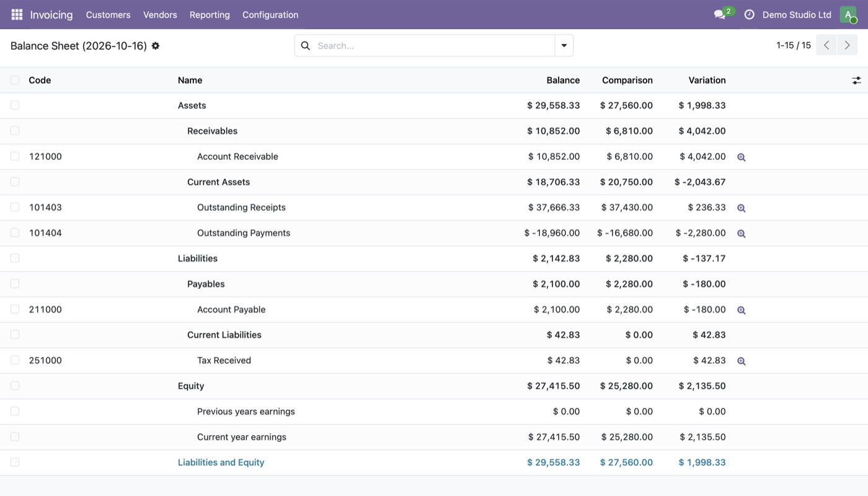Open the Configuration menu
Screen dimensions: 868x496
(x=270, y=14)
